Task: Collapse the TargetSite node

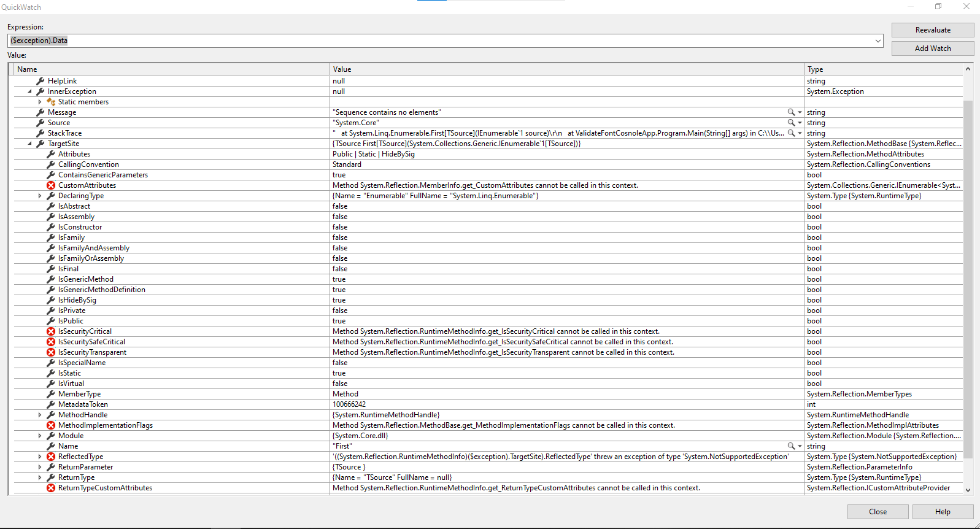Action: [29, 144]
